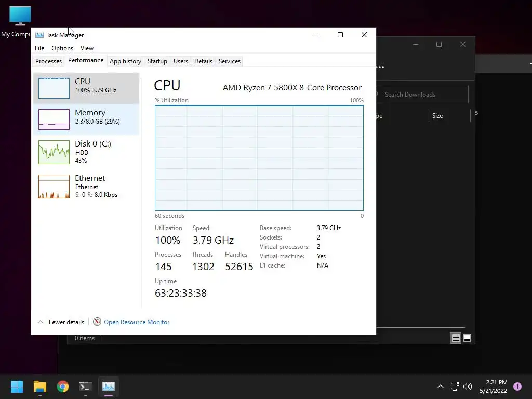Open Resource Monitor link

click(x=137, y=322)
